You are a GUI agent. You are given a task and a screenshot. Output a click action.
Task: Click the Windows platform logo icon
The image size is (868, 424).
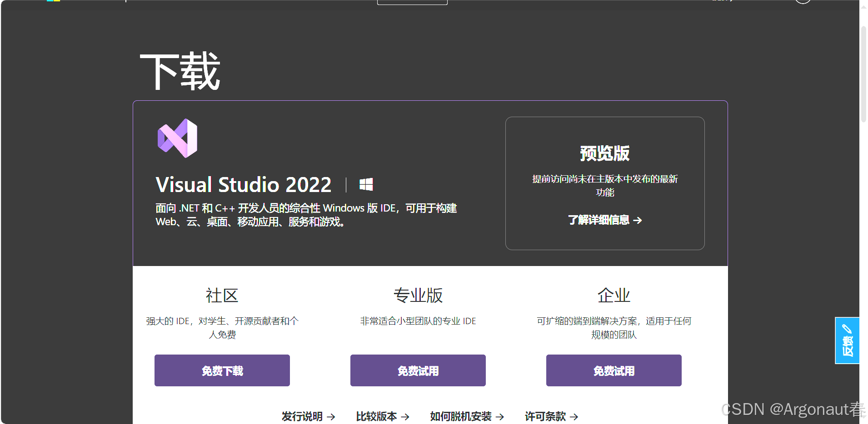tap(366, 184)
